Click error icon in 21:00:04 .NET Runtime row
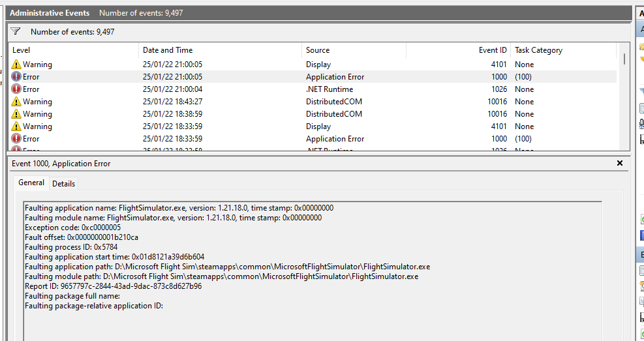Viewport: 644px width, 341px height. 16,89
